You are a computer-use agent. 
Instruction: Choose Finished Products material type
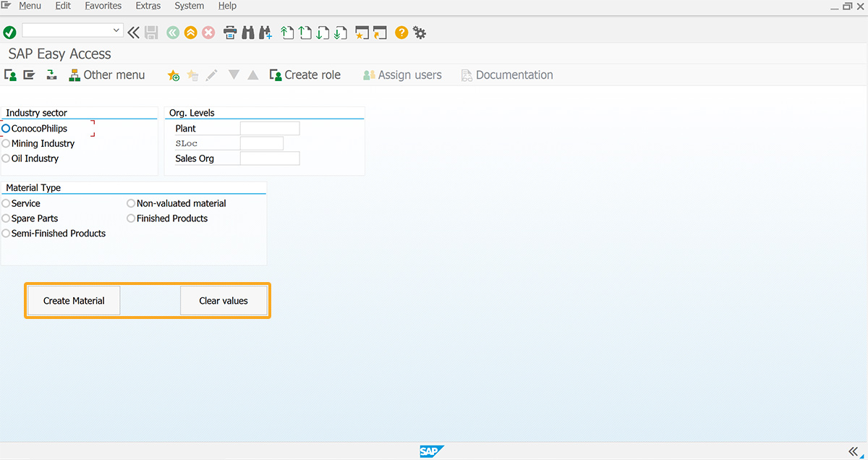131,218
